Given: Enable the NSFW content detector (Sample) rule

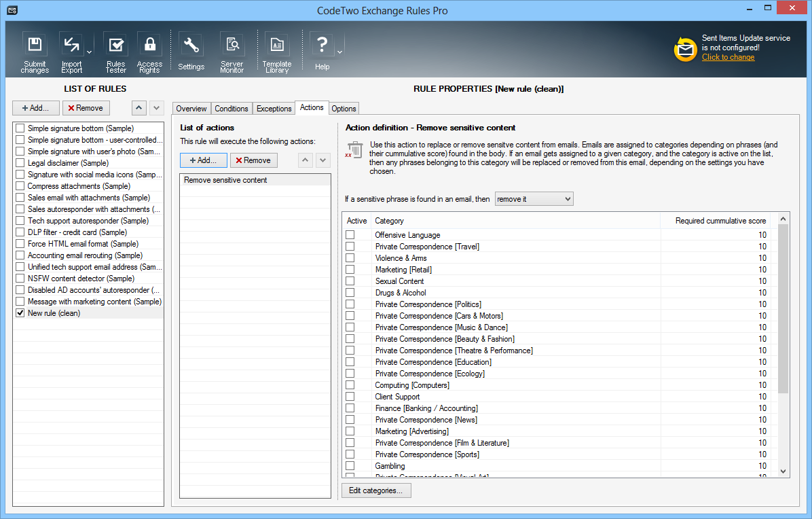Looking at the screenshot, I should [20, 278].
